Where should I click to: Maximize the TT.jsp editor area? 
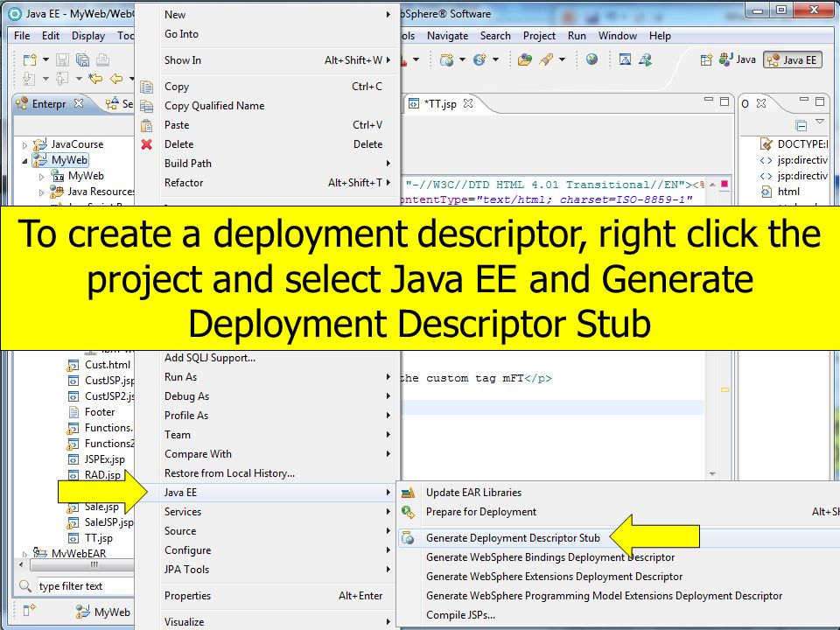(x=724, y=101)
